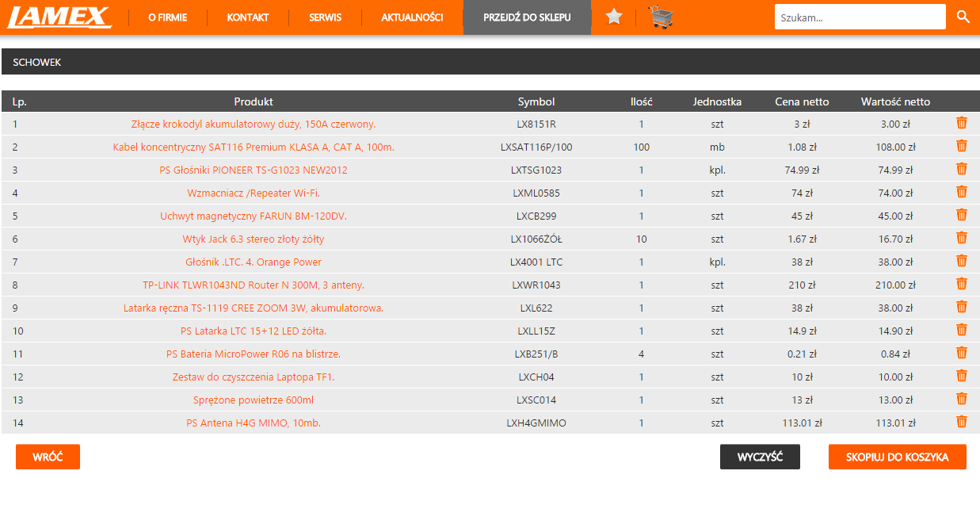This screenshot has height=528, width=980.
Task: Click the SCHOWEK section header
Action: pyautogui.click(x=490, y=62)
